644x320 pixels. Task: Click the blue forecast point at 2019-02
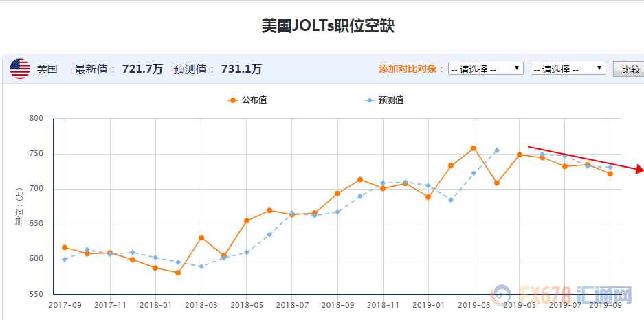(451, 200)
